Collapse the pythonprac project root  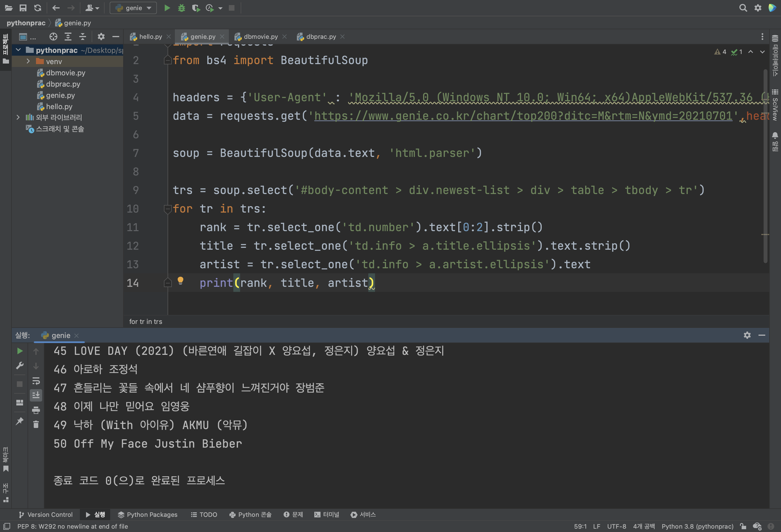19,50
